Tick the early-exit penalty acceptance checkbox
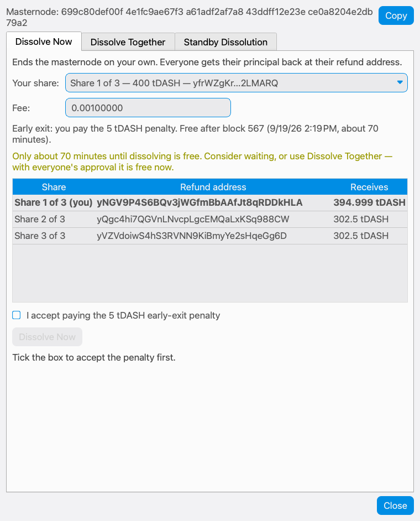 [16, 315]
